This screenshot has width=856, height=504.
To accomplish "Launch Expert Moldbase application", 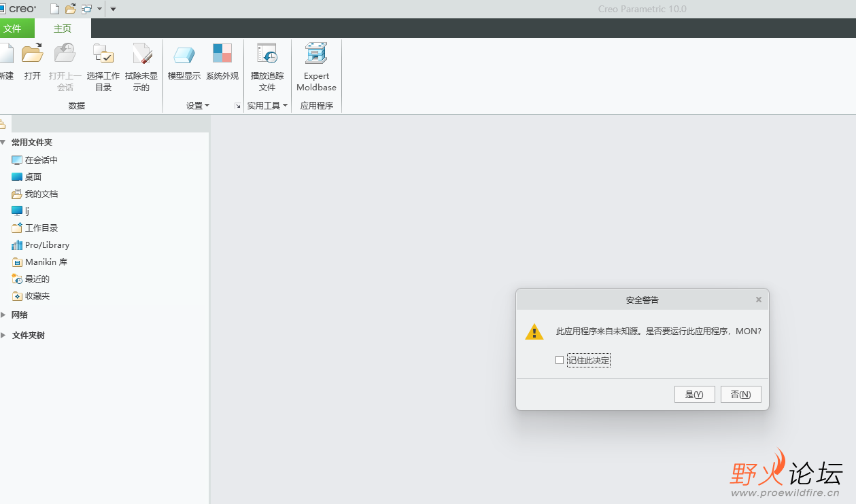I will [316, 67].
